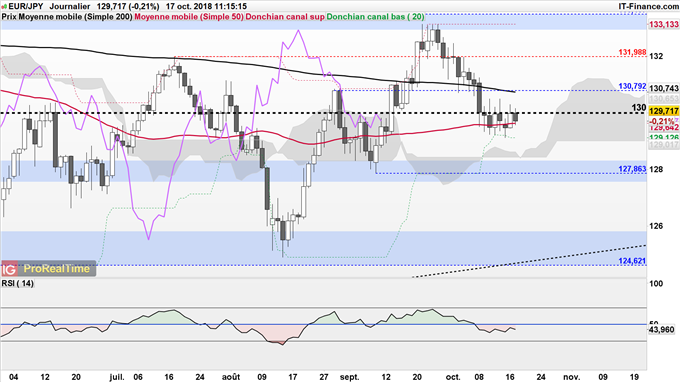Click the 128 price axis tick
The width and height of the screenshot is (680, 382).
click(657, 169)
